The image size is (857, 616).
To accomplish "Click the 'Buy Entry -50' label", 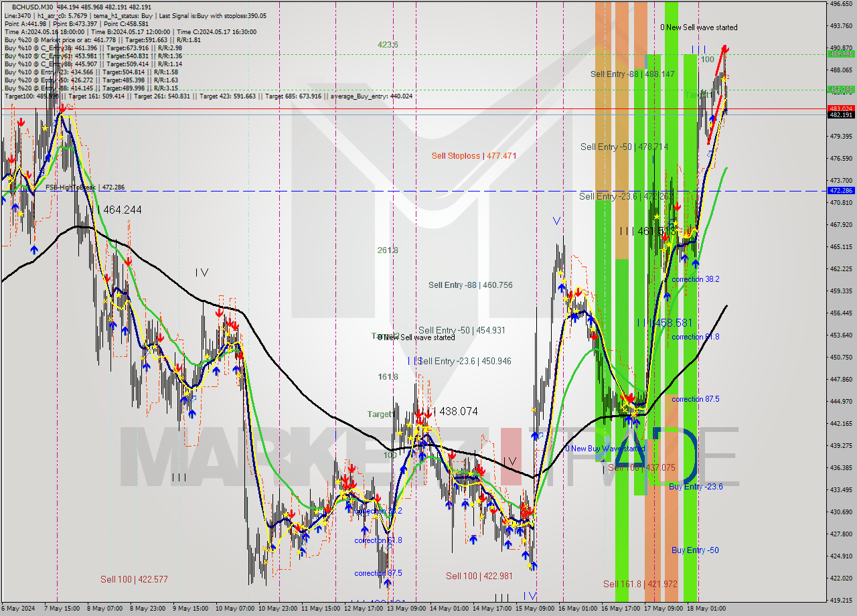I will [695, 550].
